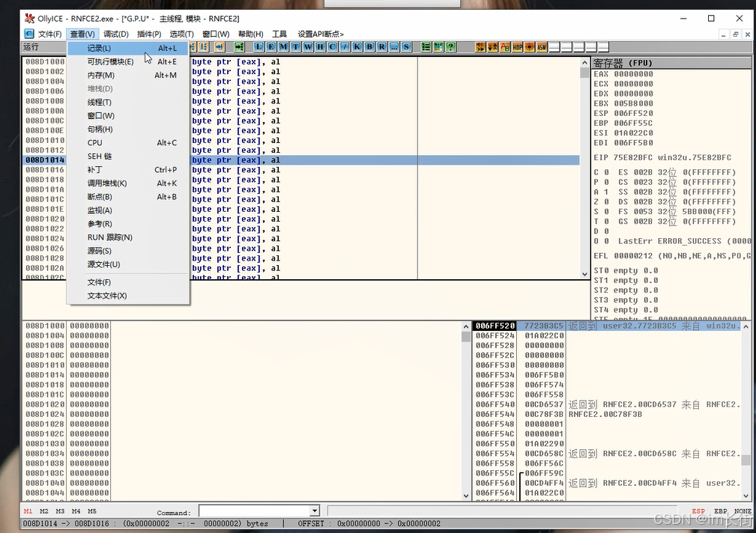756x533 pixels.
Task: Click the orange target circle toolbar icon
Action: point(530,46)
